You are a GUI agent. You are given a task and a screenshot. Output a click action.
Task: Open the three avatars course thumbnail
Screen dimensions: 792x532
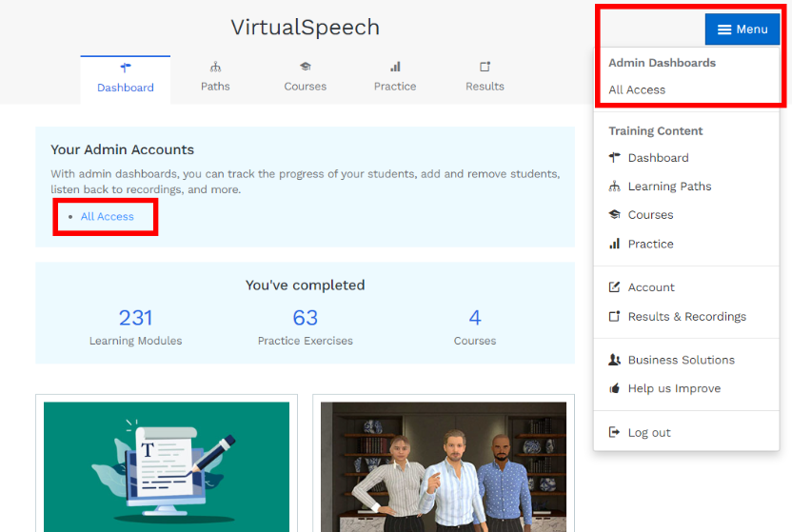444,467
